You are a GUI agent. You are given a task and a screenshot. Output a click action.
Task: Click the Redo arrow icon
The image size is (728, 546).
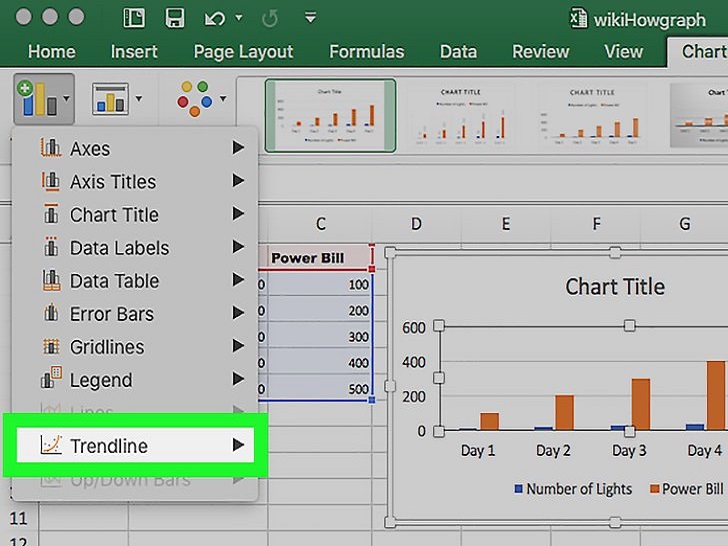pyautogui.click(x=270, y=19)
